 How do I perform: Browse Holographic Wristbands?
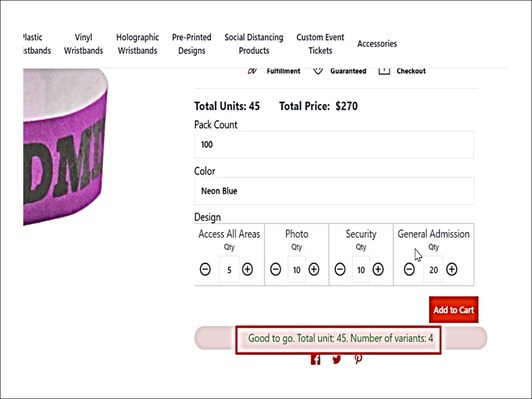[137, 44]
